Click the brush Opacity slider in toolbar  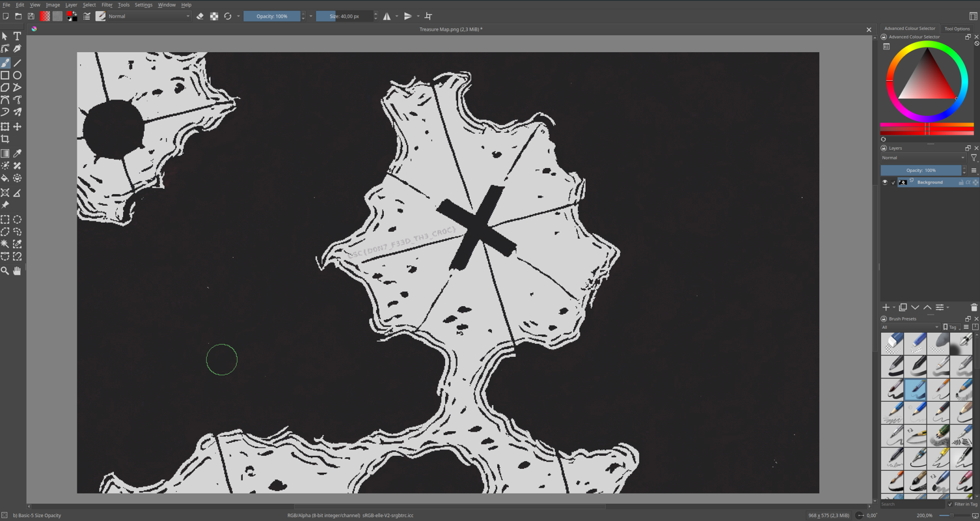point(272,16)
